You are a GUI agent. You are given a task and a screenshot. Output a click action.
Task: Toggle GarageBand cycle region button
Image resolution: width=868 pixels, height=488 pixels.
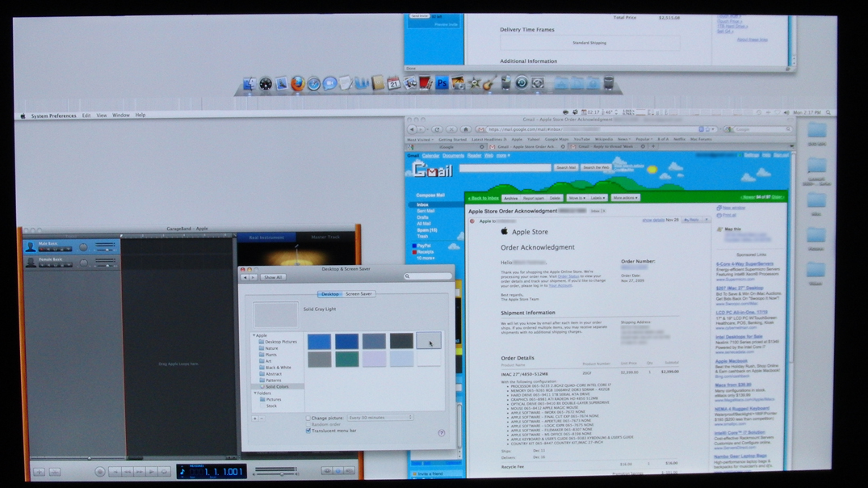(164, 472)
